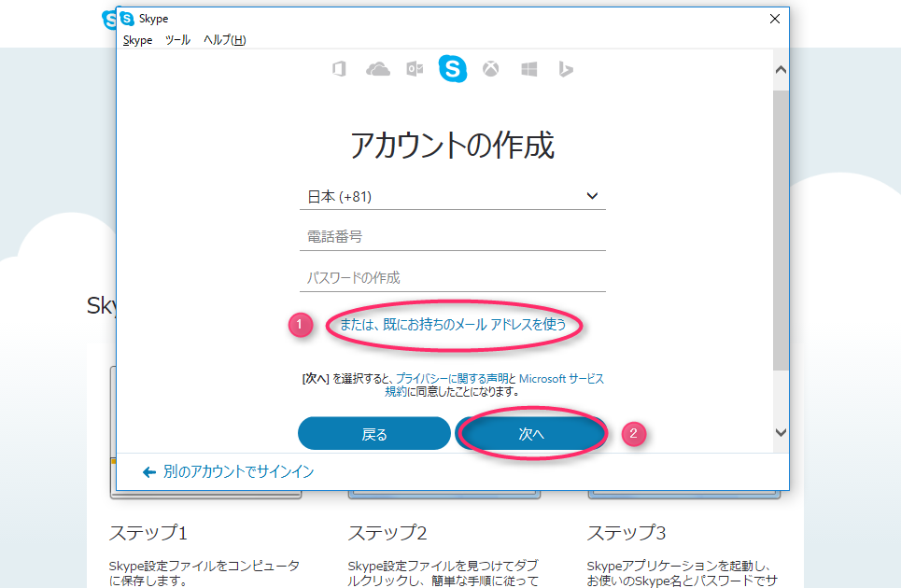901x588 pixels.
Task: Close the Skype window
Action: 775,19
